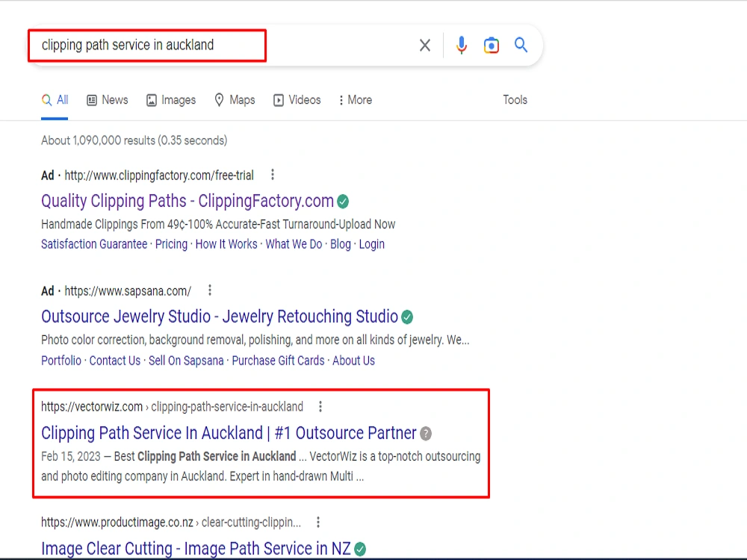747x560 pixels.
Task: Switch to the Videos tab
Action: (297, 100)
